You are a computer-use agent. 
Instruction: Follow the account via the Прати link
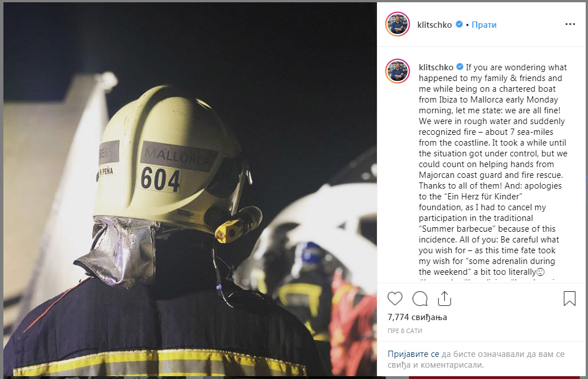pyautogui.click(x=484, y=25)
